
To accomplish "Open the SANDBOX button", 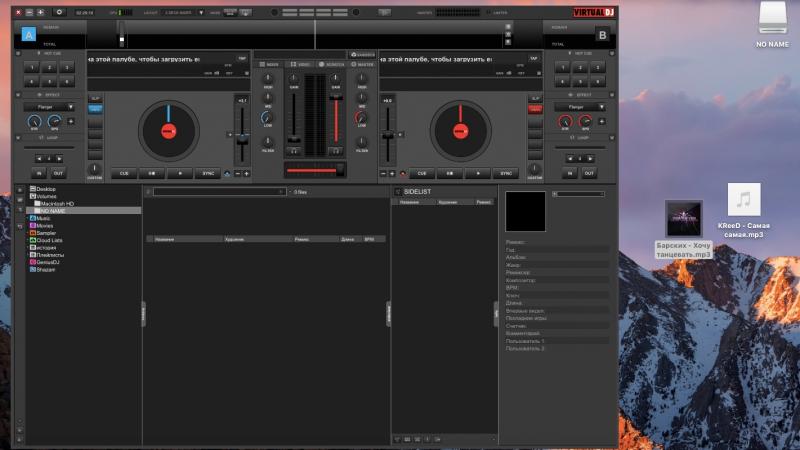I will point(363,54).
